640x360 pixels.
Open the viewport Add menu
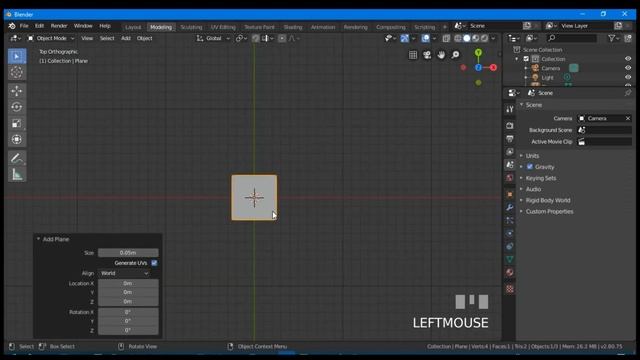pyautogui.click(x=126, y=38)
